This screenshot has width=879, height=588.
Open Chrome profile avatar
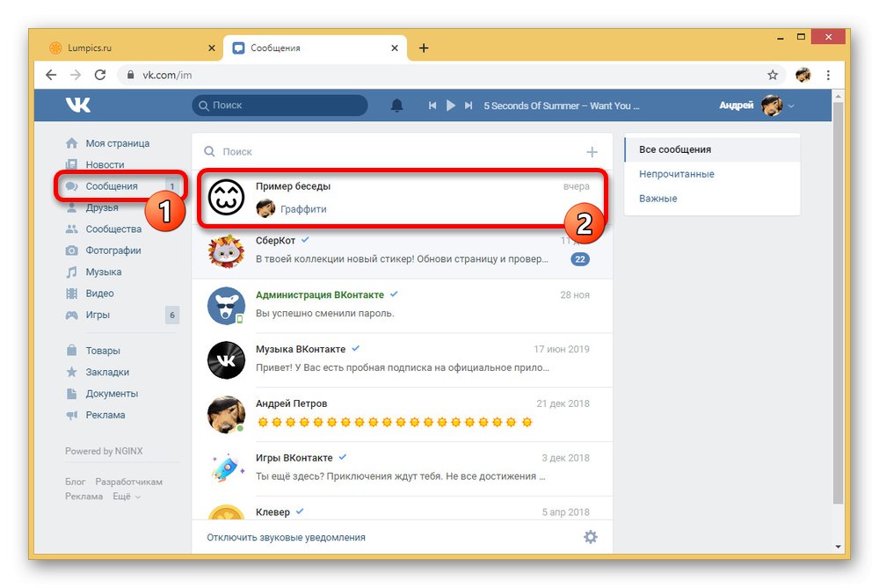tap(803, 75)
